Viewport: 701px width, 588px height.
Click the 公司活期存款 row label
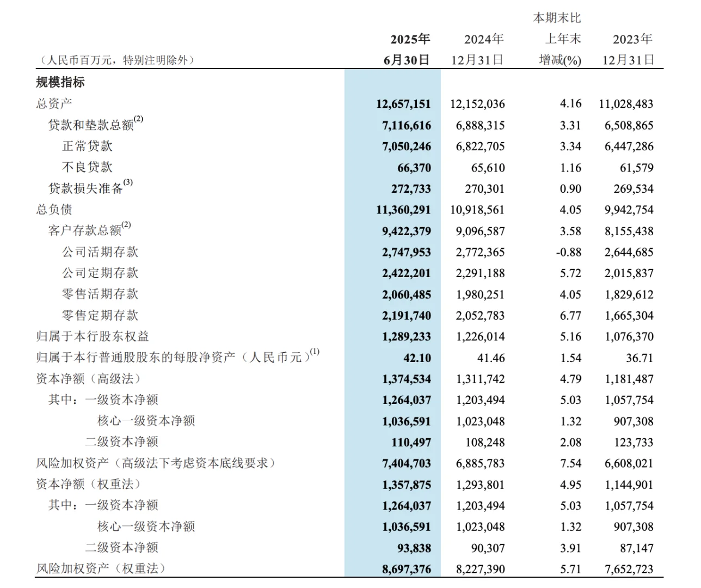(100, 252)
